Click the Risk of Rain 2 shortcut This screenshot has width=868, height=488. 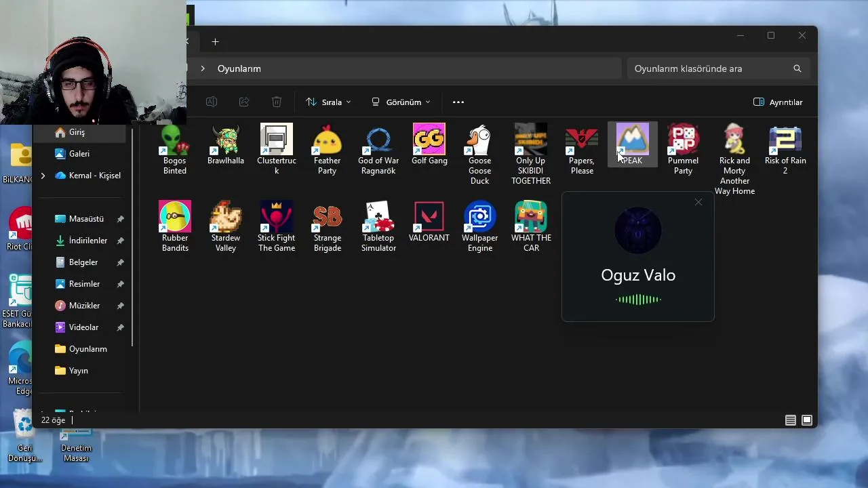click(785, 150)
